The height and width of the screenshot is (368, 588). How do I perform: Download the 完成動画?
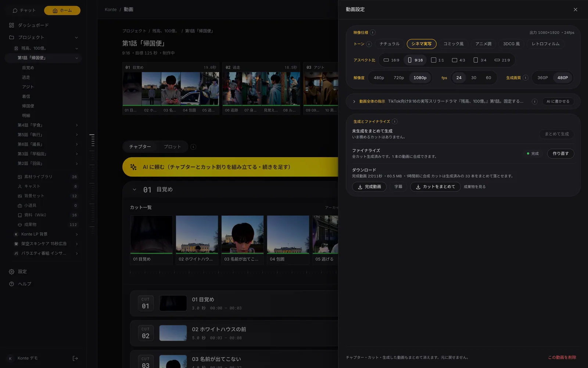pos(369,187)
